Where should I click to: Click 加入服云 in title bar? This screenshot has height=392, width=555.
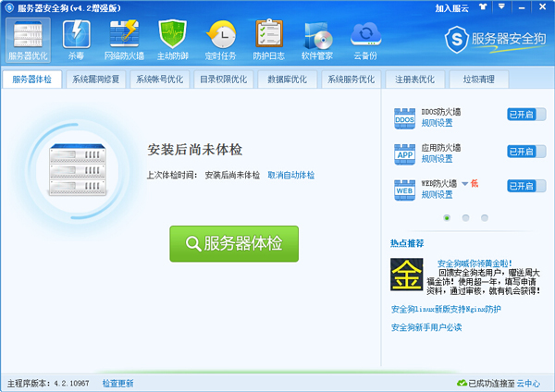tap(452, 7)
